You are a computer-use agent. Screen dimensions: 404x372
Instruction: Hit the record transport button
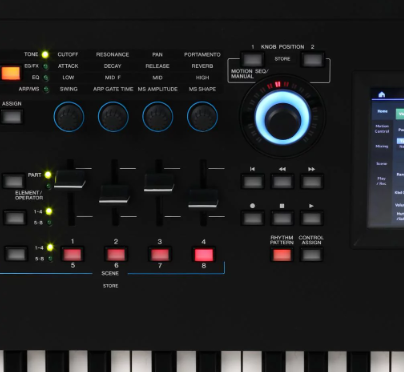253,219
